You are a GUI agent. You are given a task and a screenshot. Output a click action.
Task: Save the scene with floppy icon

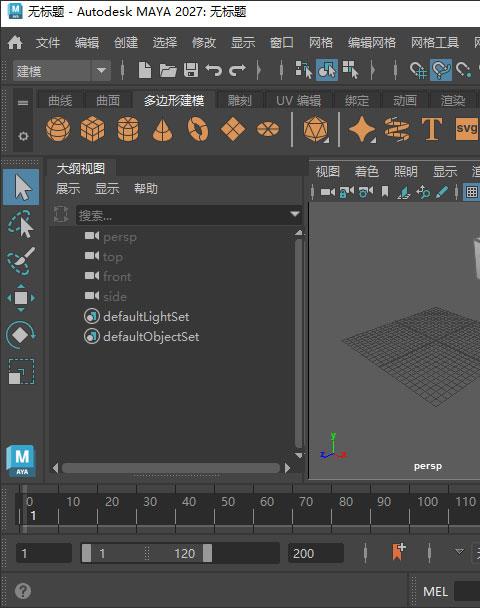coord(191,70)
